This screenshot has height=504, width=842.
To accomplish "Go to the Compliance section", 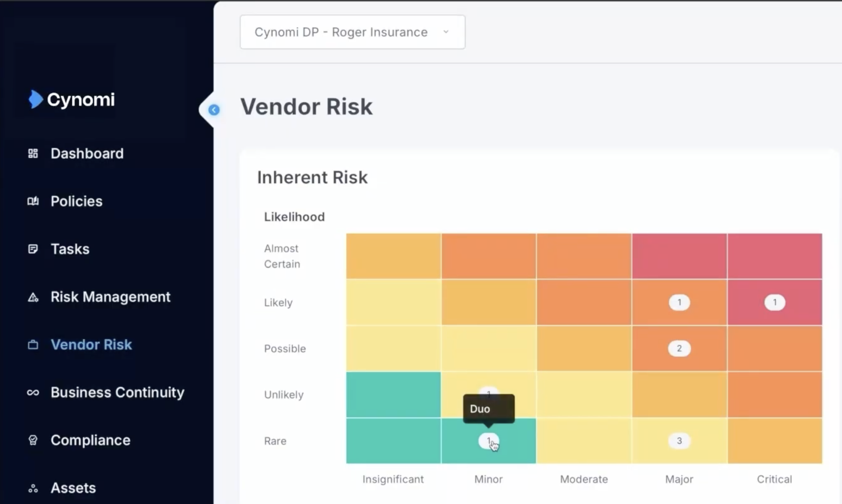I will pos(90,440).
